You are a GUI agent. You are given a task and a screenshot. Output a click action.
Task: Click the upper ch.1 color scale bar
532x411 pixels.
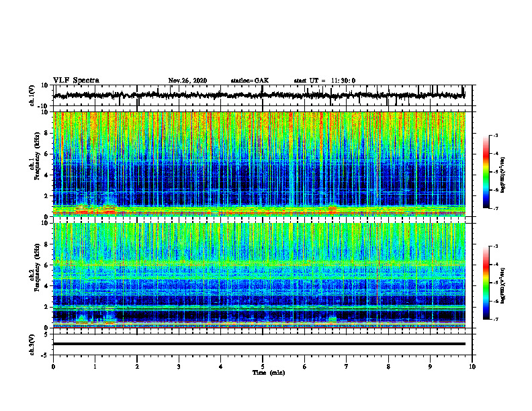click(486, 172)
